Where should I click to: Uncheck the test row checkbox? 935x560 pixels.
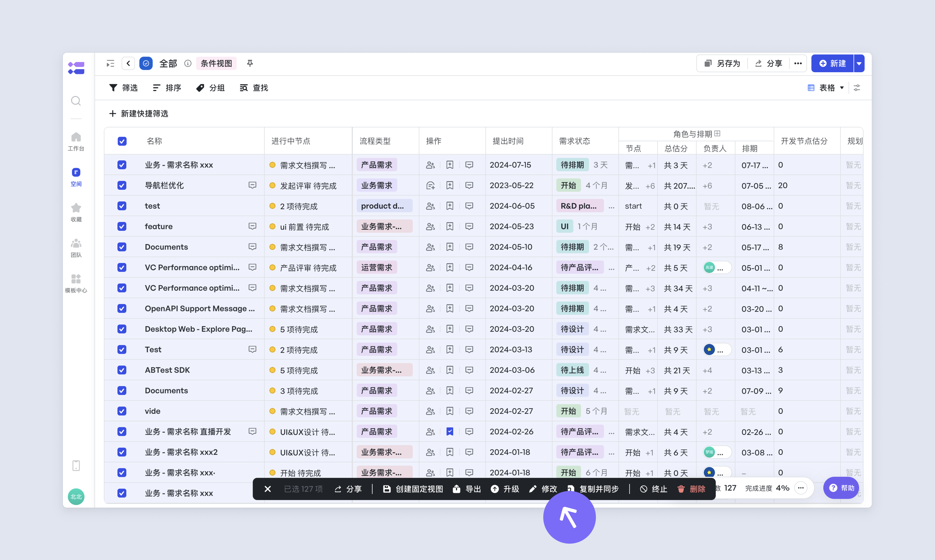[122, 206]
